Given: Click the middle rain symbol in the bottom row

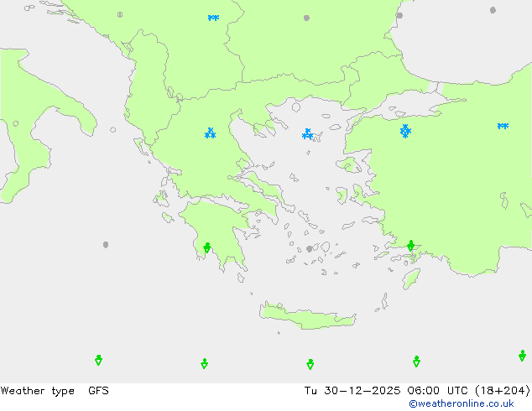Looking at the screenshot, I should (x=310, y=364).
